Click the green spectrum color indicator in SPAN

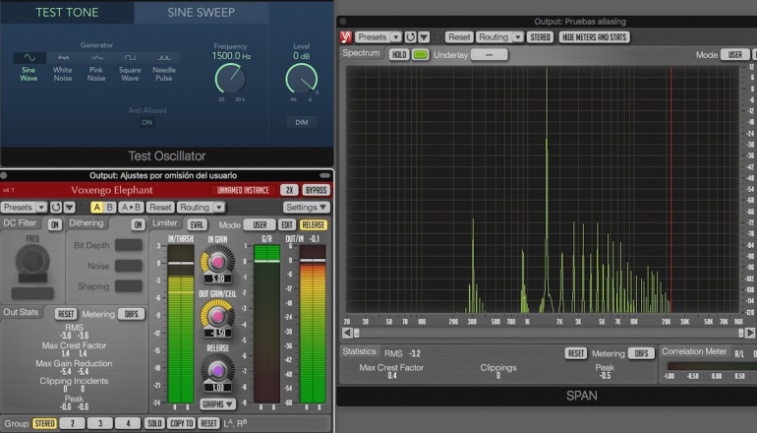click(x=421, y=55)
